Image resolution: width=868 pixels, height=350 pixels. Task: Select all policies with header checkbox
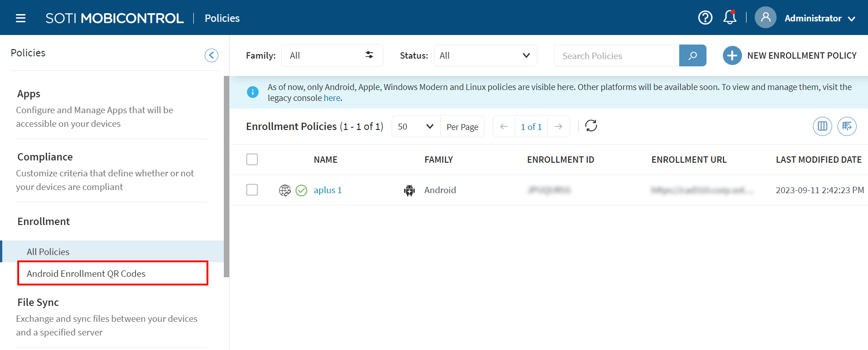(x=252, y=160)
